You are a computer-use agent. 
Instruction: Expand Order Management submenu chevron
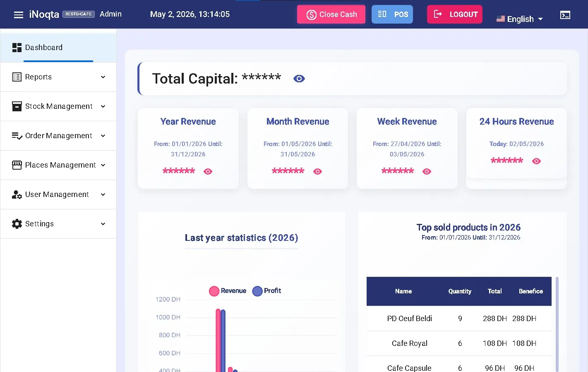click(103, 136)
